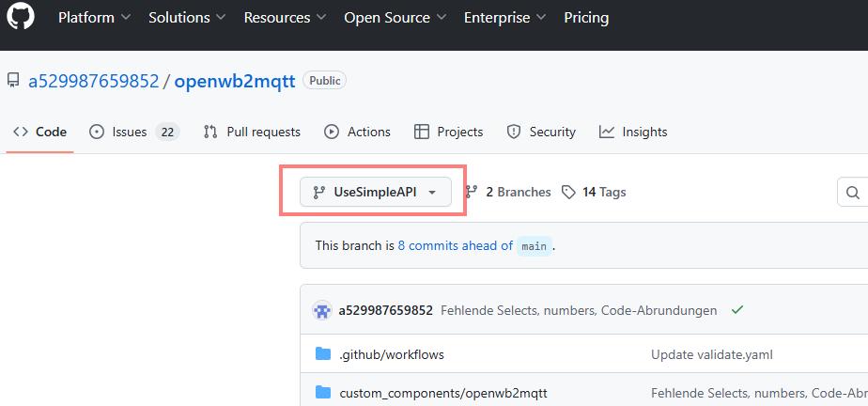Click the tag icon beside 14 Tags

(568, 193)
